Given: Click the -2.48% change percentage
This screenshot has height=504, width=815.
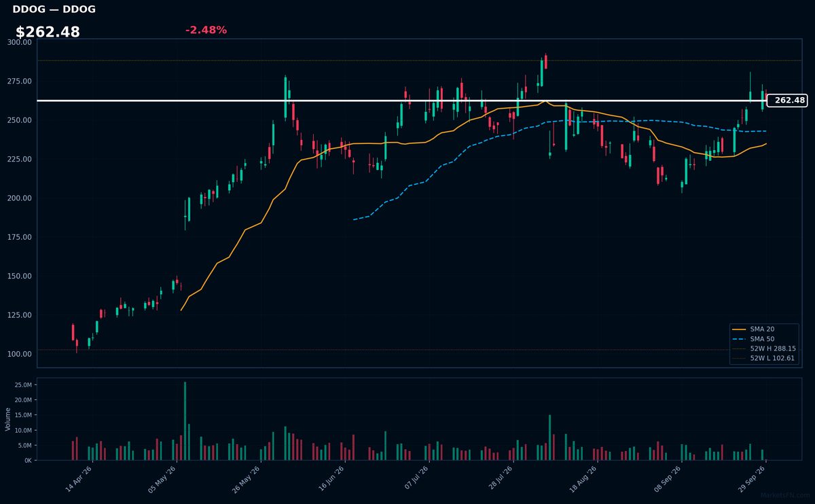Looking at the screenshot, I should pyautogui.click(x=206, y=30).
